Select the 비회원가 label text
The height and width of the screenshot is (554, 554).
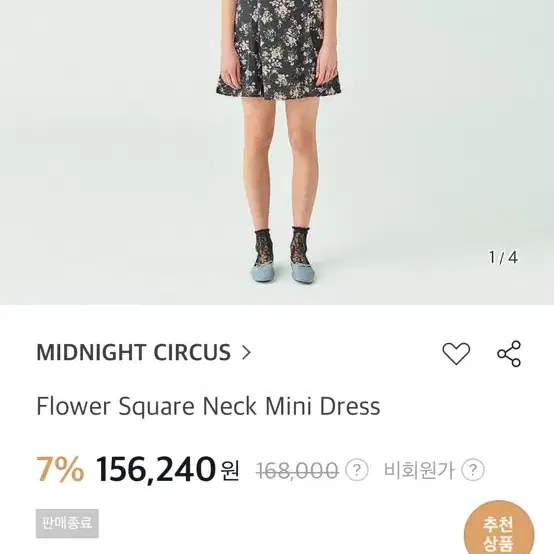419,470
